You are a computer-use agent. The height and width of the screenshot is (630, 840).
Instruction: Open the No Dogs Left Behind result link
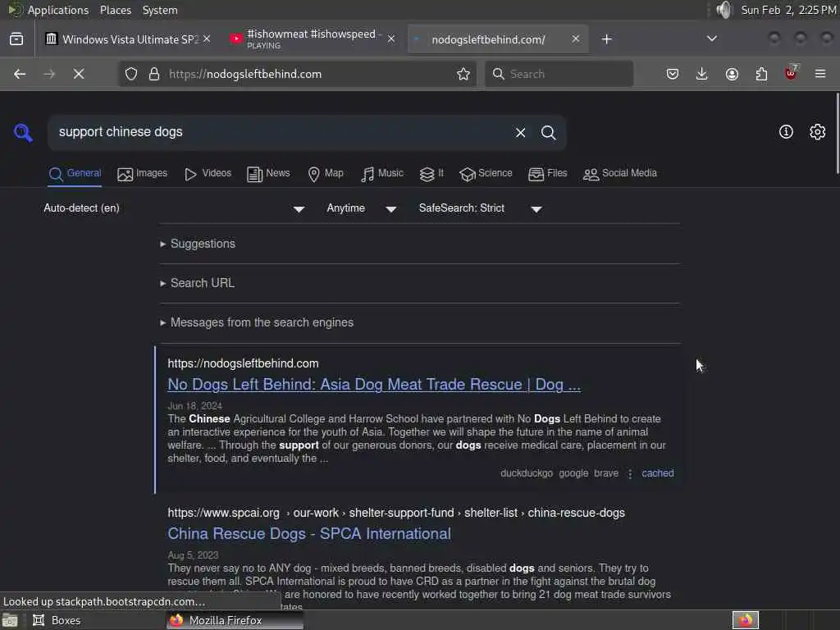[374, 385]
